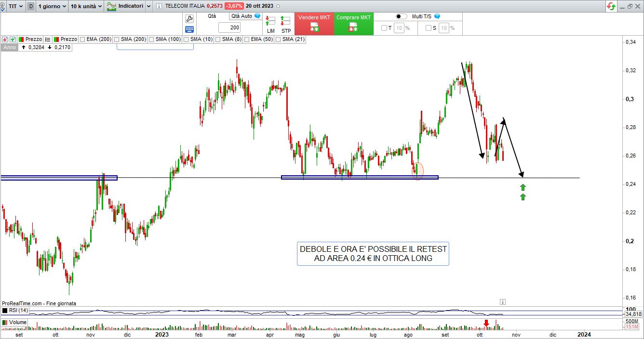Click the blue keyboard shortcuts icon

tap(189, 29)
